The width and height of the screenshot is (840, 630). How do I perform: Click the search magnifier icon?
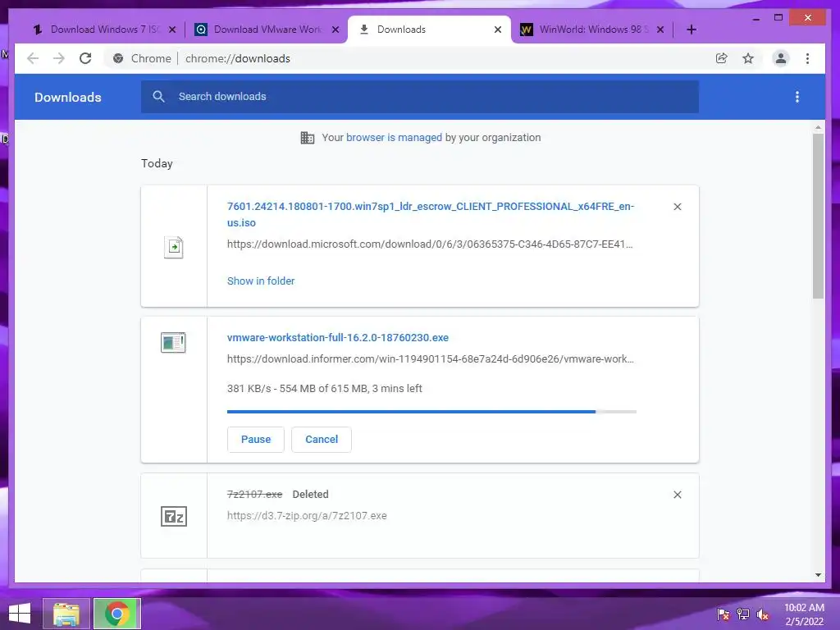coord(158,97)
